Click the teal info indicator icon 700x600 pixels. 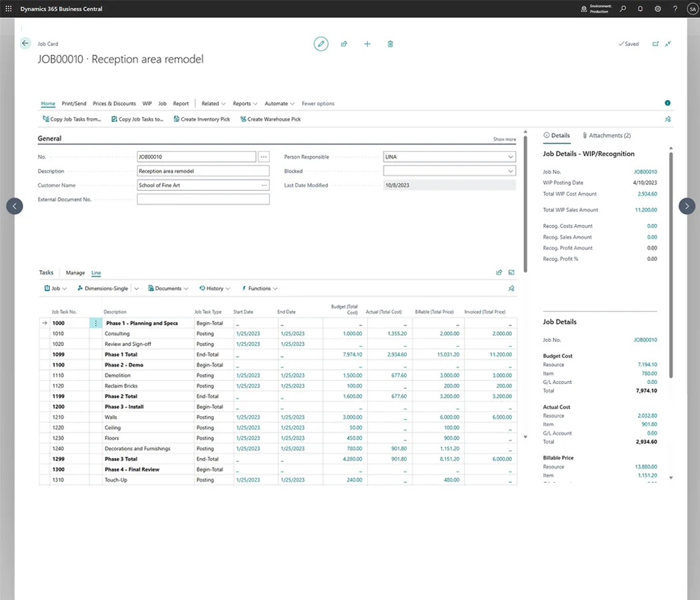tap(667, 103)
